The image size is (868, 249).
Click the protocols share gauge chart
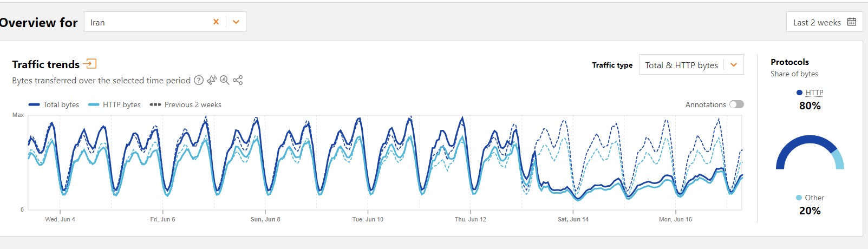[810, 152]
